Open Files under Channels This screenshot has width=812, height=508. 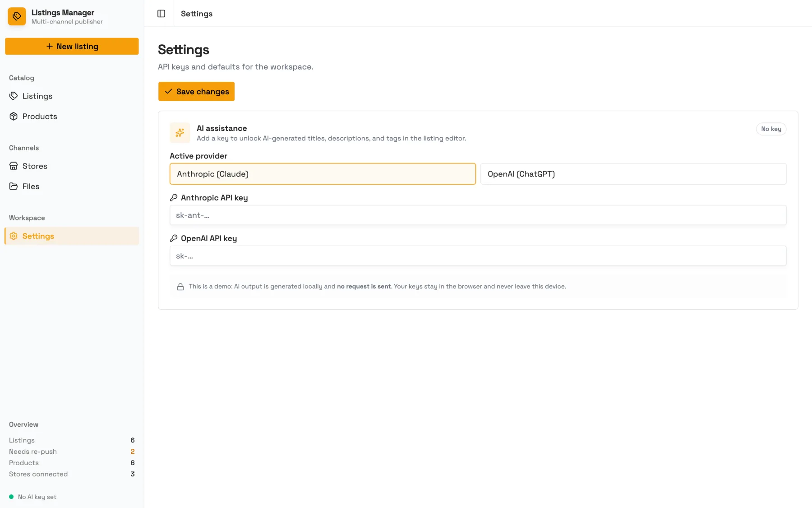72,186
